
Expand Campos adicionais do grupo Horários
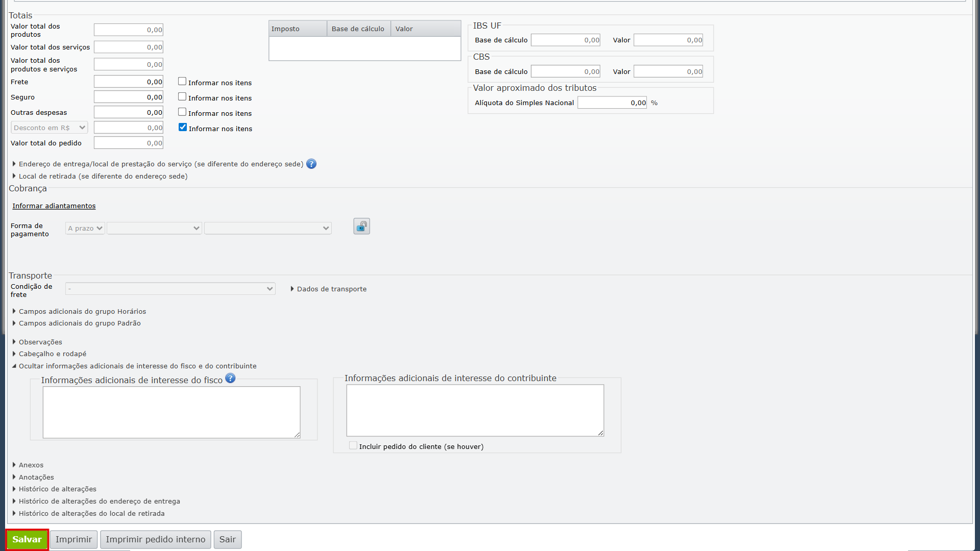[82, 311]
